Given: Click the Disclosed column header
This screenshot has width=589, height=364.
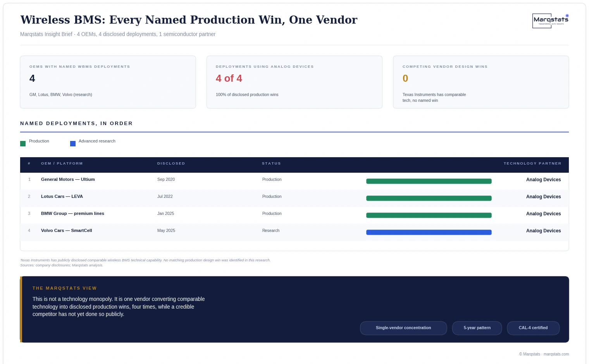Looking at the screenshot, I should [171, 163].
